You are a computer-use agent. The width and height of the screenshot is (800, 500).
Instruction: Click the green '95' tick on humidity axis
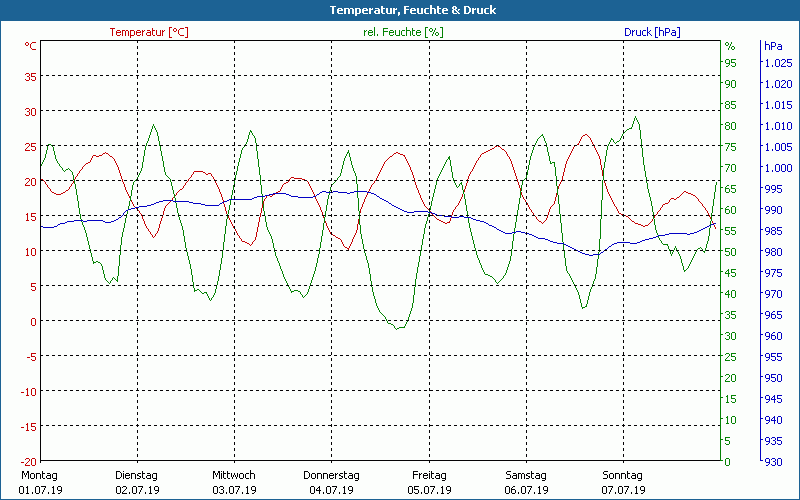730,63
